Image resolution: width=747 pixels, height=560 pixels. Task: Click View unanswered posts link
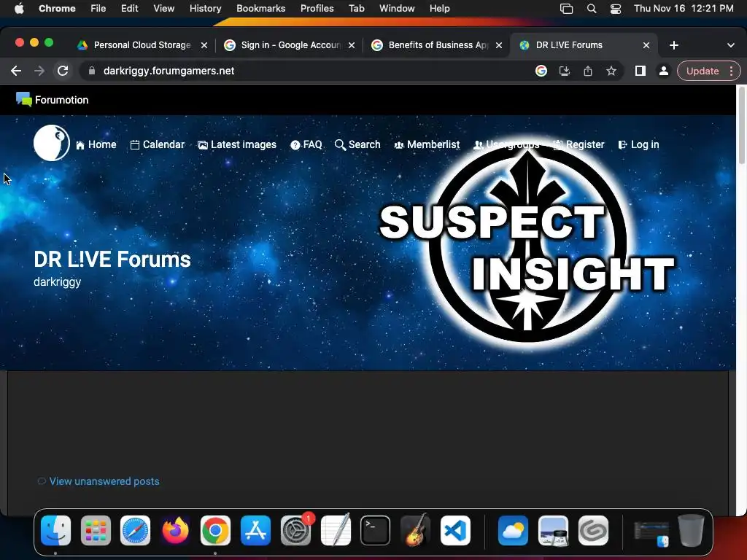pos(104,481)
